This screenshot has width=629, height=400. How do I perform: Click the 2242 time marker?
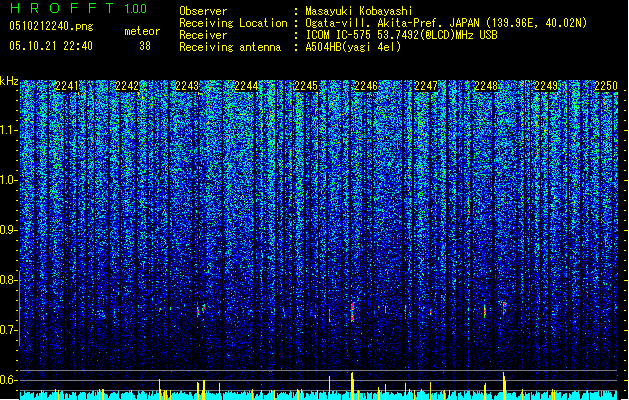coord(127,86)
